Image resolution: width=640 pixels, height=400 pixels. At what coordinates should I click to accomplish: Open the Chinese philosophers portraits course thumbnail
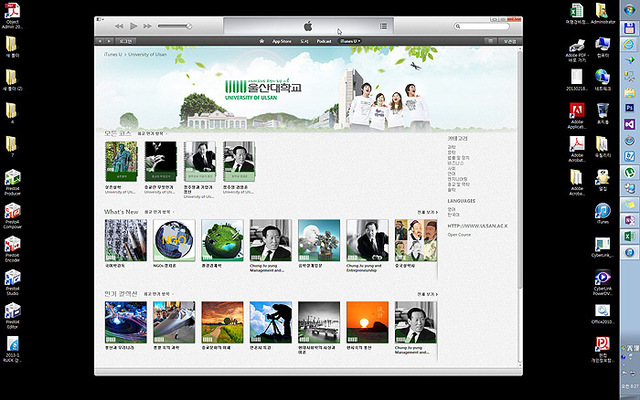point(416,240)
